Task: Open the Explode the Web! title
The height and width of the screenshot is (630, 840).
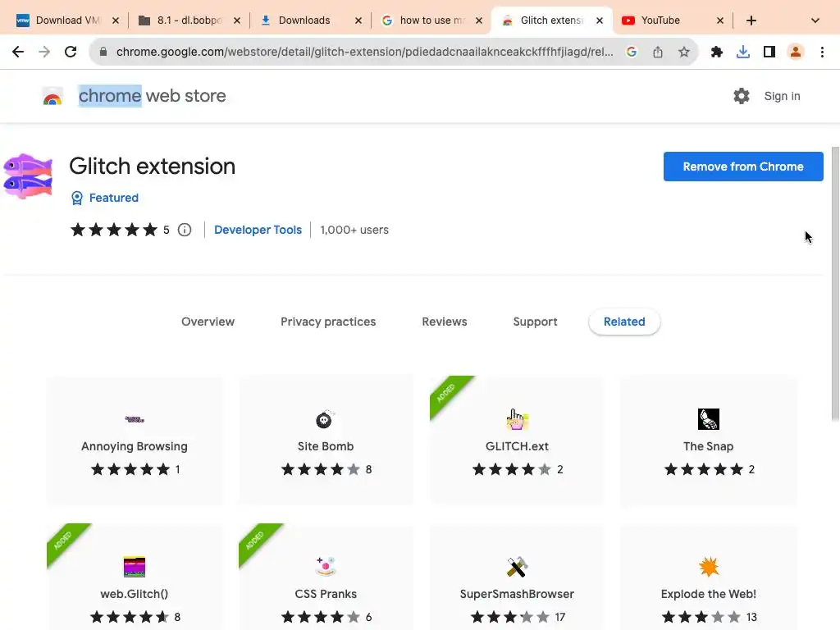Action: 708,594
